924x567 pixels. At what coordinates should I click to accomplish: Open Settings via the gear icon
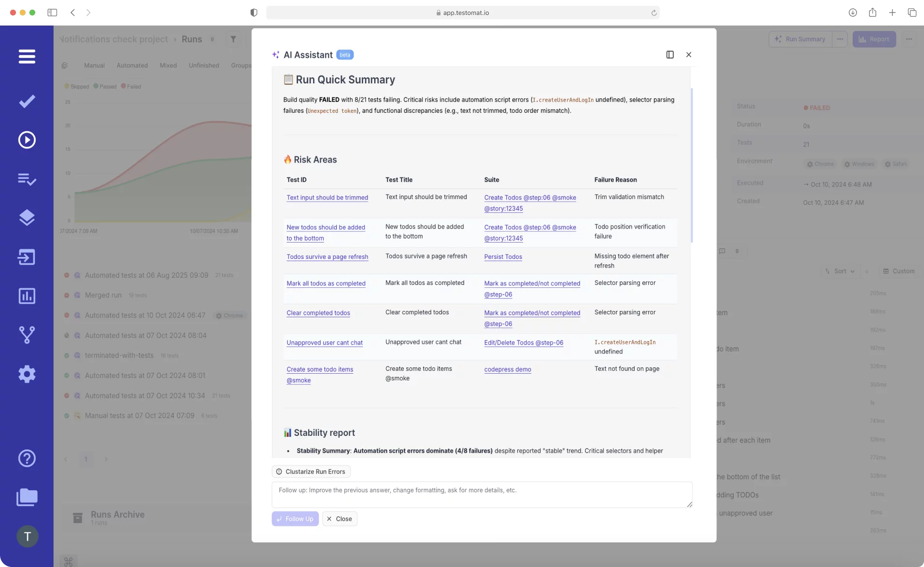[x=27, y=374]
